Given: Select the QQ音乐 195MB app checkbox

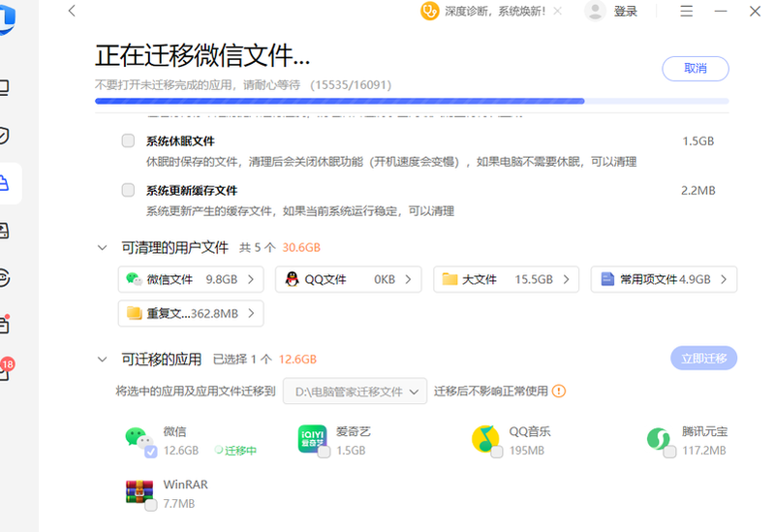Looking at the screenshot, I should (x=497, y=452).
